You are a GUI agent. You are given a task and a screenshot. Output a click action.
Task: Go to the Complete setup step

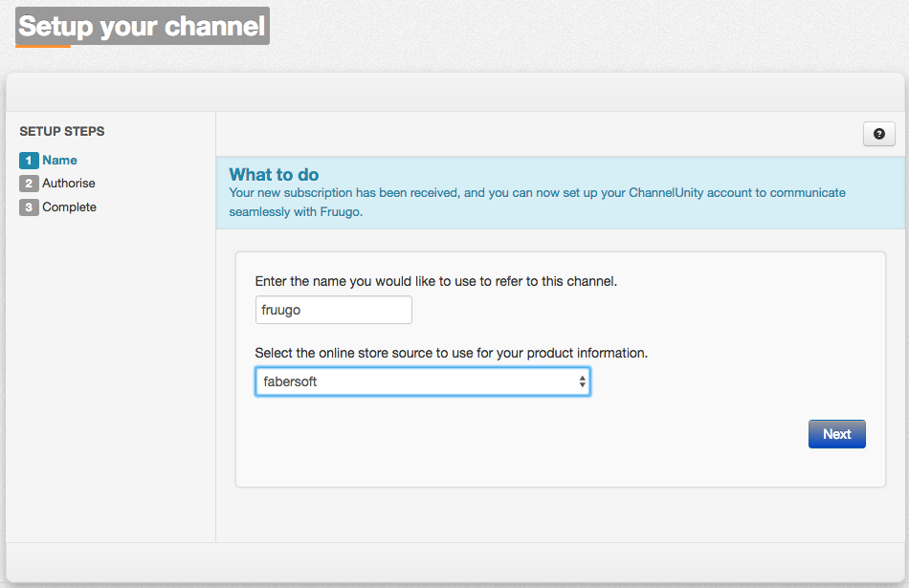coord(69,207)
